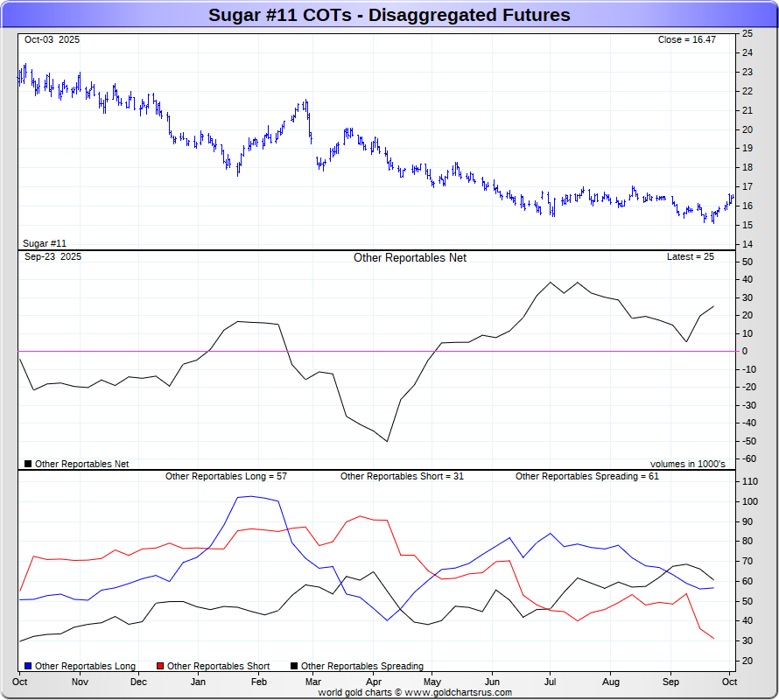Select the Close = 16.47 readout
The image size is (779, 700).
(x=687, y=40)
